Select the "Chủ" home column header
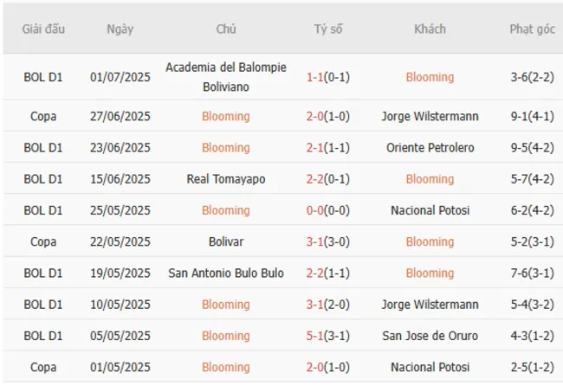563x392 pixels. (225, 29)
